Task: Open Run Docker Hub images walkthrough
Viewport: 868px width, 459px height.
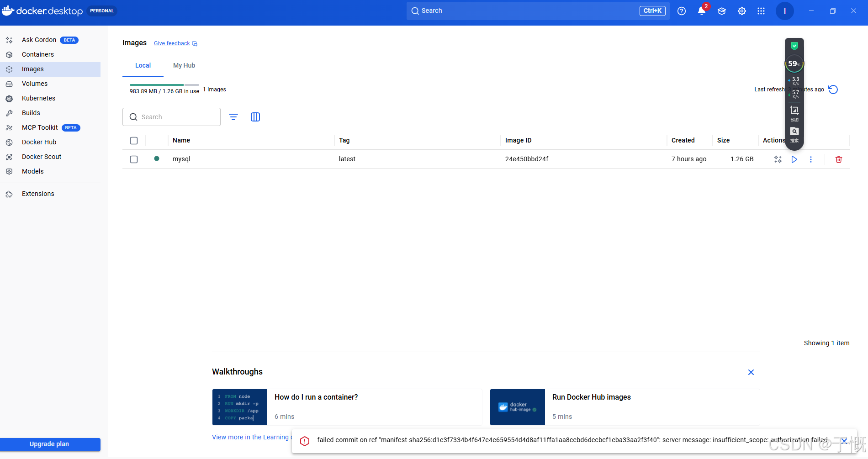Action: pos(625,407)
